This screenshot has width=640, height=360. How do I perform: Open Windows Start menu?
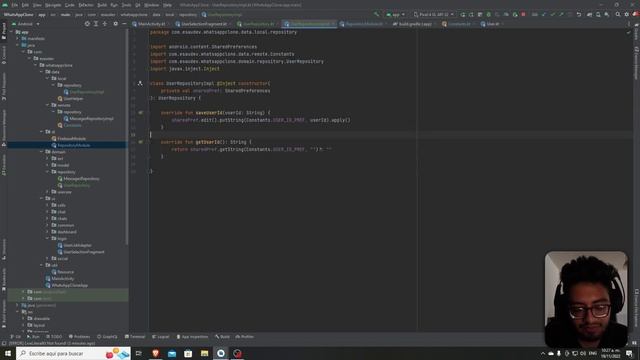click(x=8, y=353)
